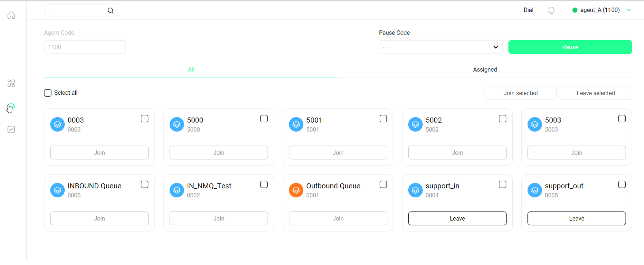Image resolution: width=644 pixels, height=265 pixels.
Task: Check the 5001 queue checkbox
Action: (x=383, y=119)
